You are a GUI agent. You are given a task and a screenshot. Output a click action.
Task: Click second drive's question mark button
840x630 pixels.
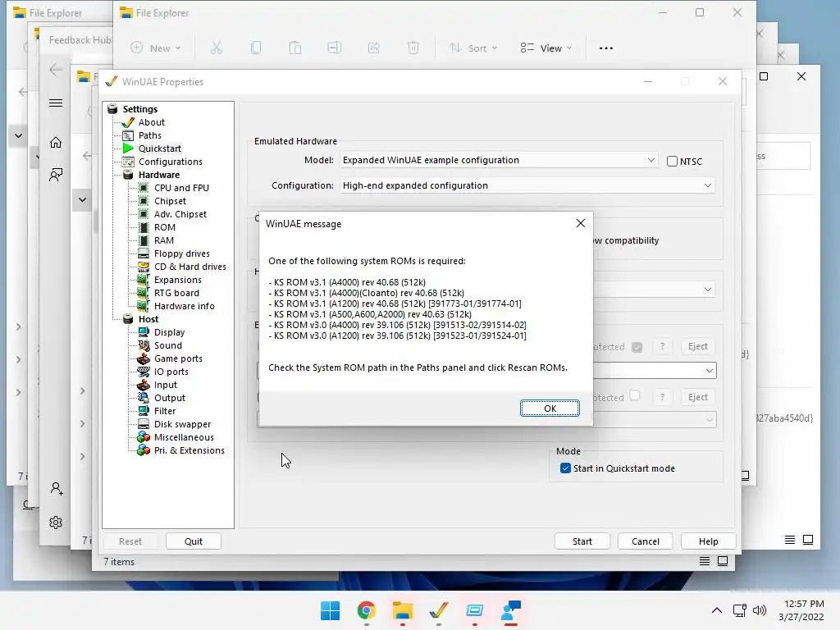tap(662, 397)
